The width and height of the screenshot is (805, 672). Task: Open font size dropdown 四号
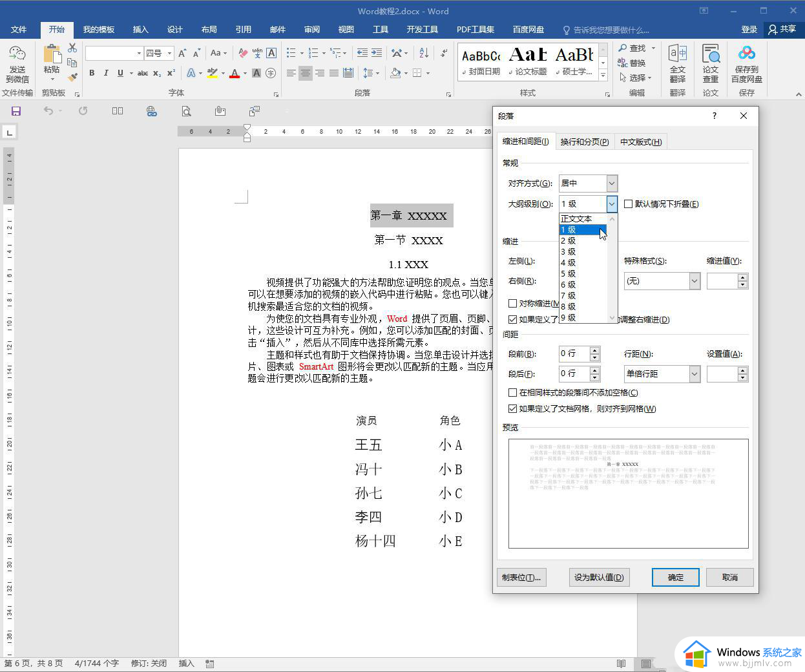(x=170, y=53)
